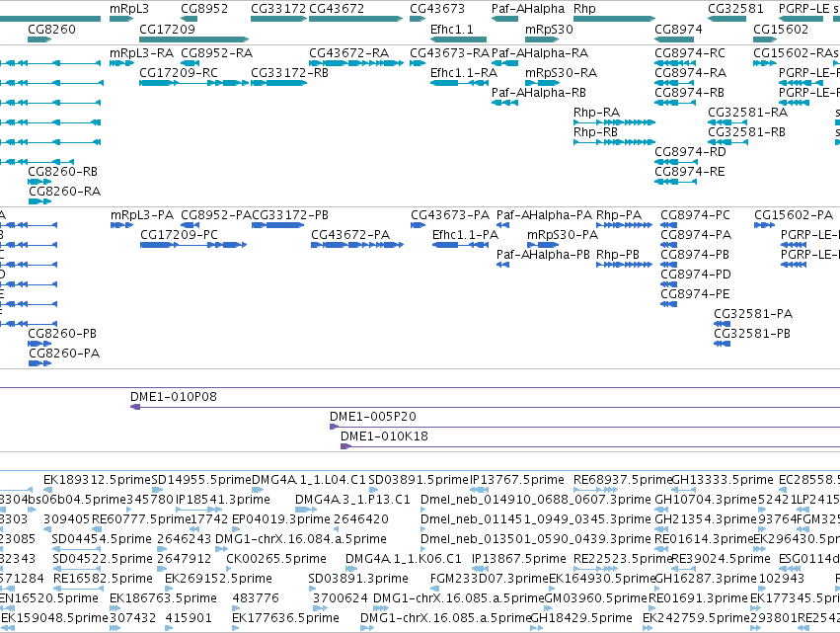Click the Rhp gene label

[x=584, y=9]
